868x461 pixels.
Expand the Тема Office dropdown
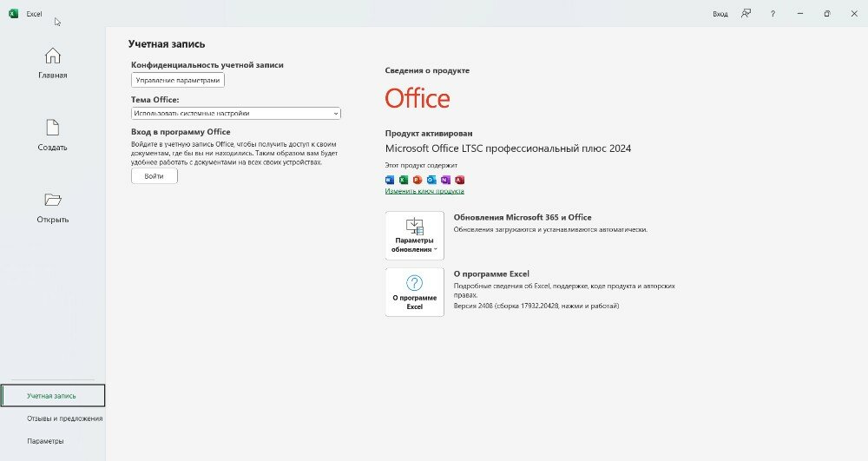click(x=236, y=113)
